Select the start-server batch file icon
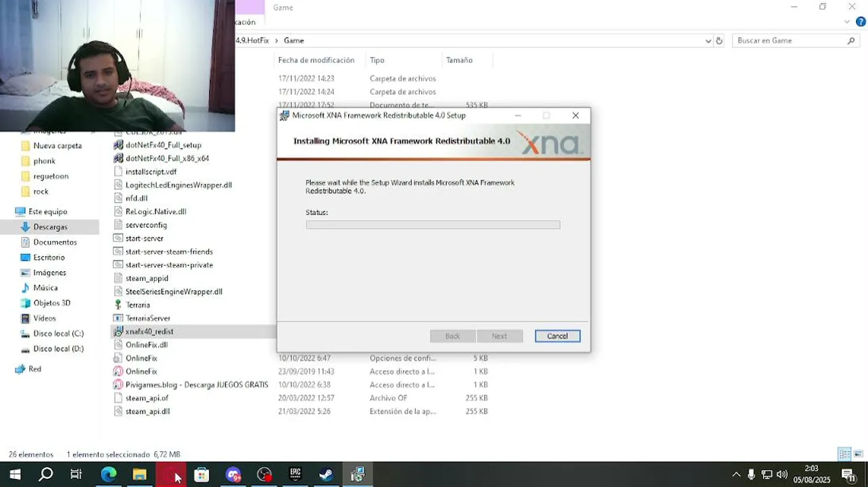This screenshot has height=487, width=868. pyautogui.click(x=118, y=238)
